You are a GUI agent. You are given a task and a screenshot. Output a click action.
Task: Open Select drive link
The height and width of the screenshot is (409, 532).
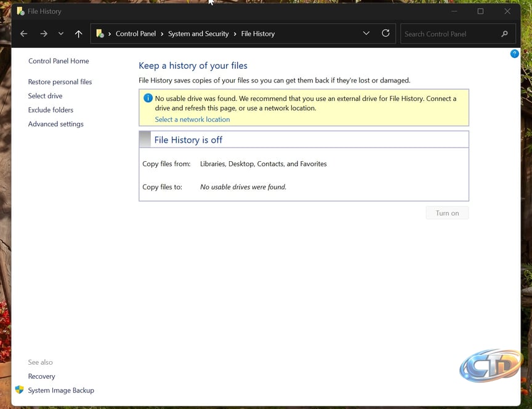pos(45,96)
